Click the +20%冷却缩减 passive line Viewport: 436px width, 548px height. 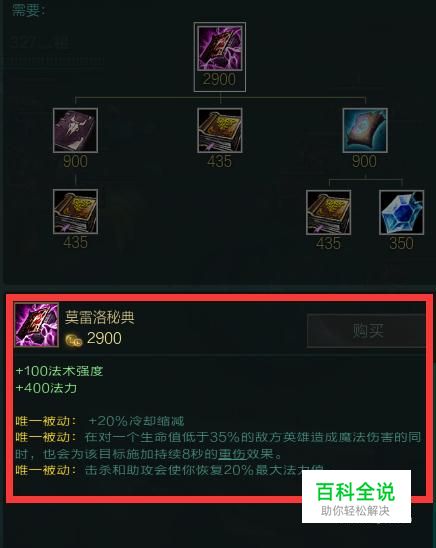[136, 421]
